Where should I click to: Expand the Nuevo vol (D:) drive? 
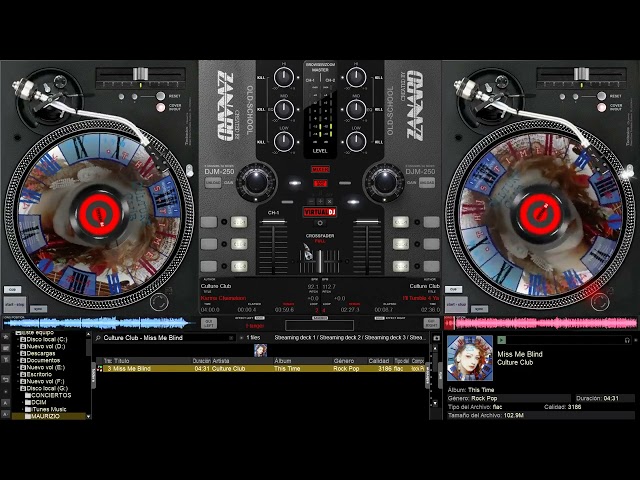(x=18, y=347)
